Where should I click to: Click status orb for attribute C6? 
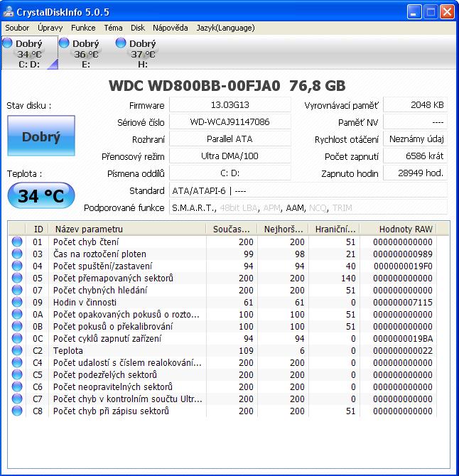click(17, 386)
